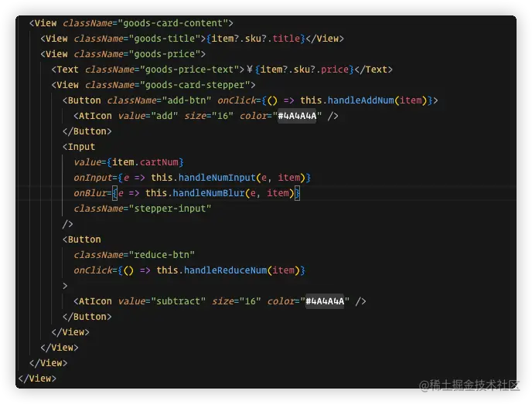
Task: Click the #4A4A4A color on subtract AtIcon line
Action: click(x=325, y=301)
